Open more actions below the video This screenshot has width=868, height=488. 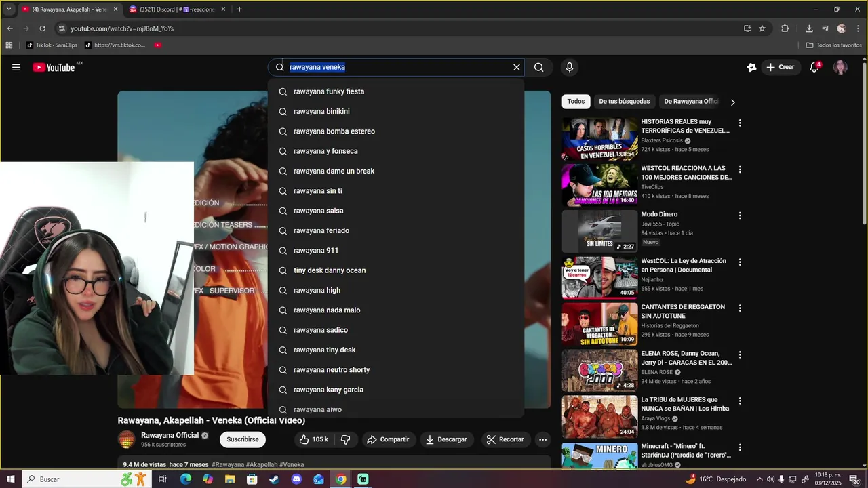pyautogui.click(x=542, y=439)
